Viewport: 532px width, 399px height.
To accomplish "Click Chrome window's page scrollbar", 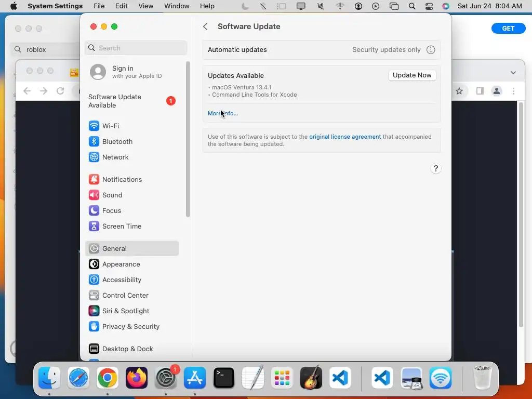I will (x=521, y=215).
